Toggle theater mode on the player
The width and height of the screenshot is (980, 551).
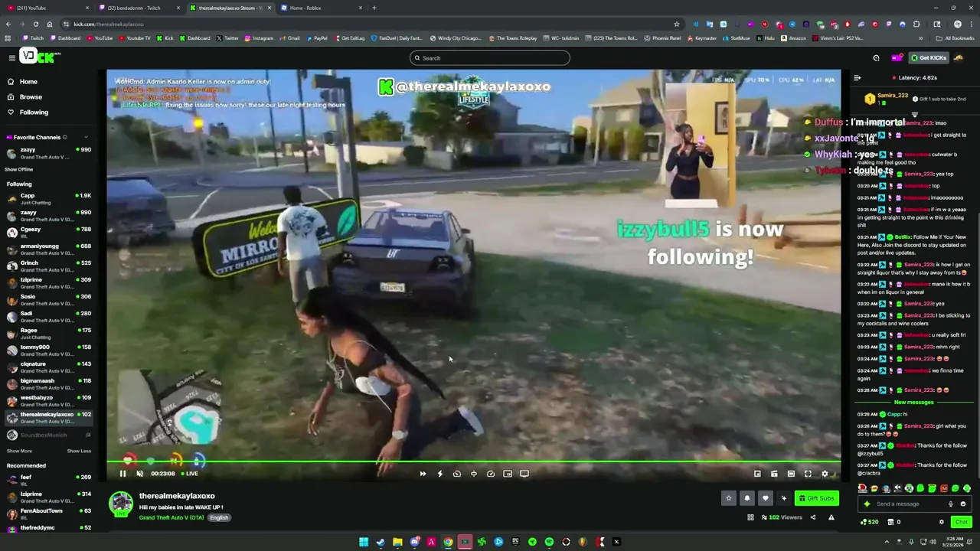(791, 474)
